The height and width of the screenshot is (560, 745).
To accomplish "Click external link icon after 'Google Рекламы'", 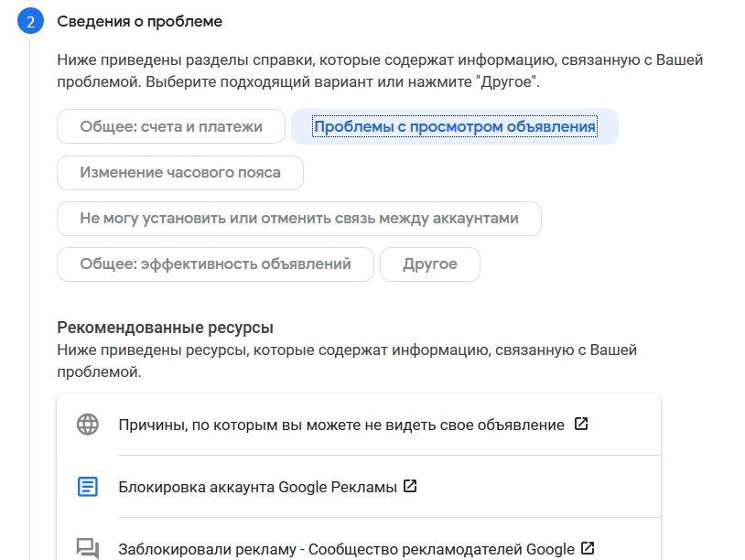I will point(410,486).
